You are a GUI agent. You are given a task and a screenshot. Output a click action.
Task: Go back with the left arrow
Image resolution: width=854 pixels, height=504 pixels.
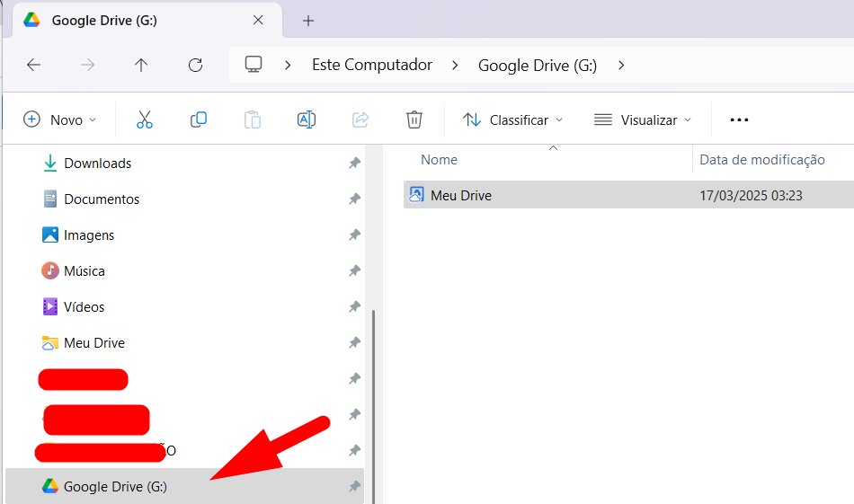33,65
